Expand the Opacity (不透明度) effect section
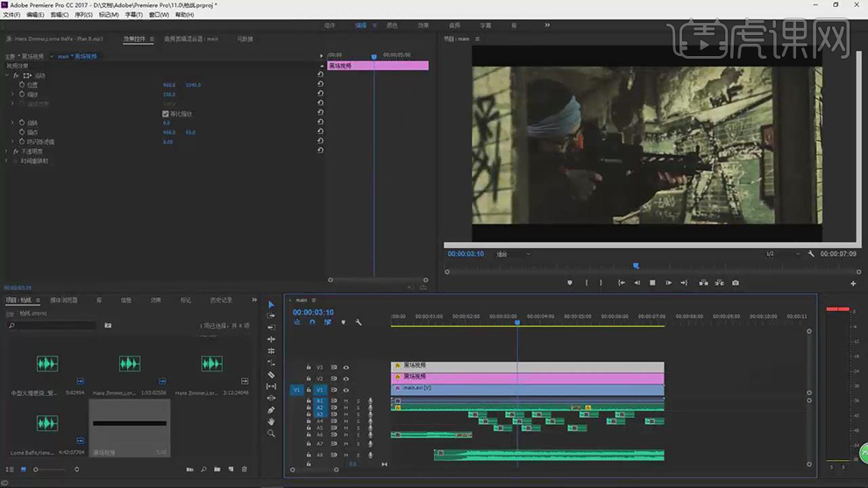Viewport: 868px width, 488px height. point(7,151)
